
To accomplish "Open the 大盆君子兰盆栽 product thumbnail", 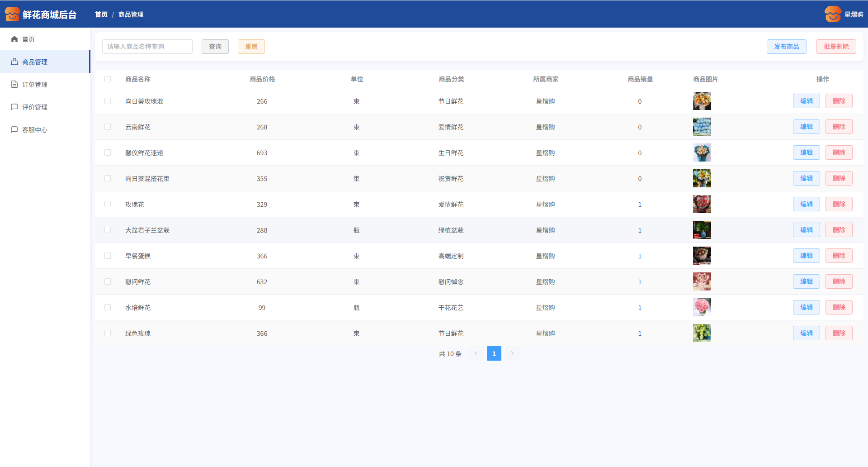I will 702,230.
